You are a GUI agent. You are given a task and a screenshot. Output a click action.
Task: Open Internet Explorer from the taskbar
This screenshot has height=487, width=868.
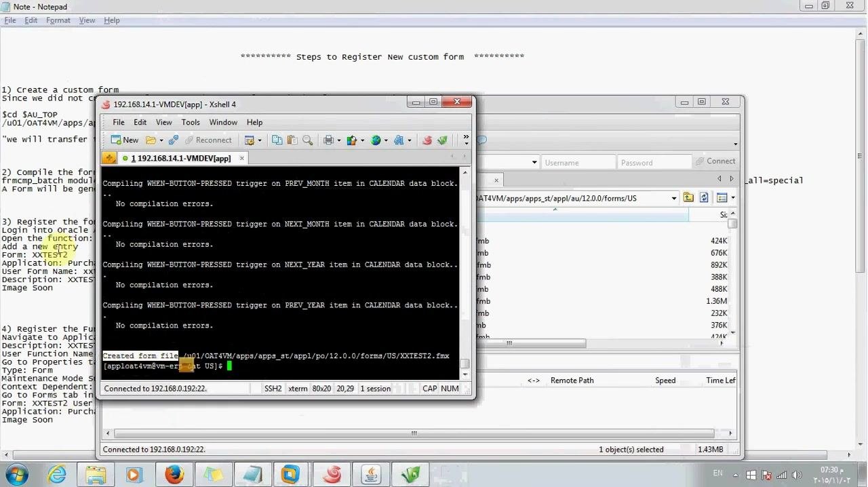pos(57,474)
